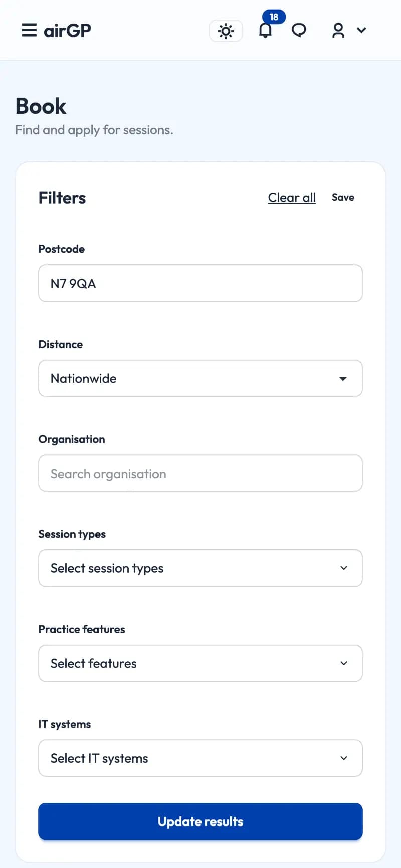Click the 18 notification badge
The image size is (401, 868).
click(274, 17)
